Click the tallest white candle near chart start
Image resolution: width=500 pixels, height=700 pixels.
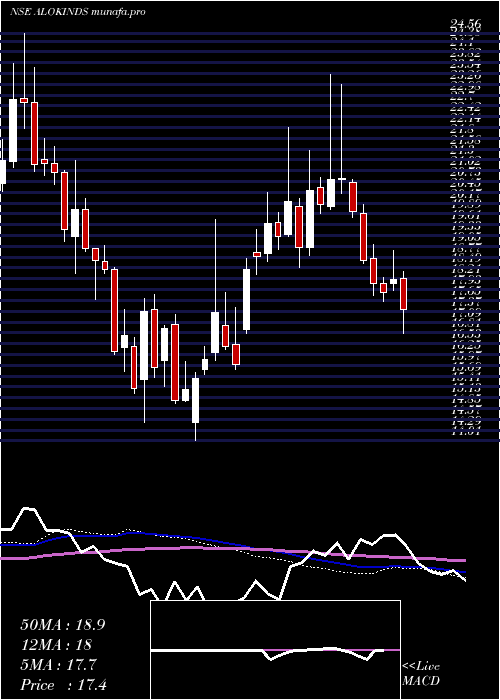[x=13, y=130]
